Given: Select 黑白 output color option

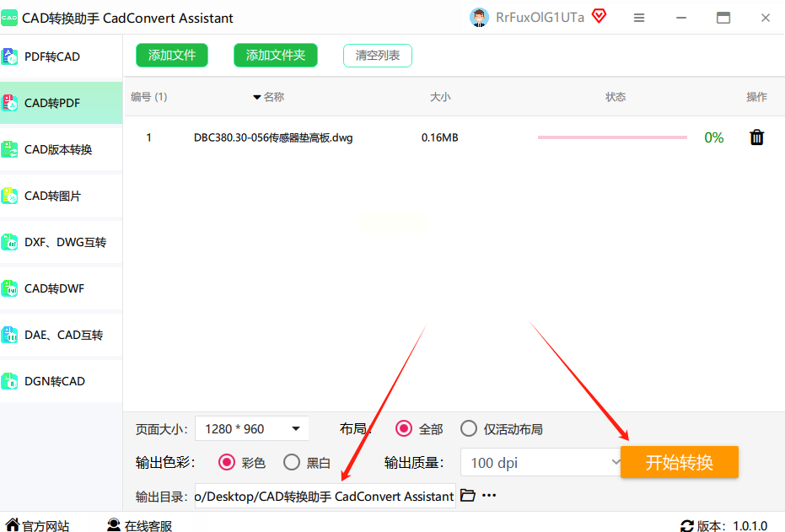Looking at the screenshot, I should [x=292, y=462].
